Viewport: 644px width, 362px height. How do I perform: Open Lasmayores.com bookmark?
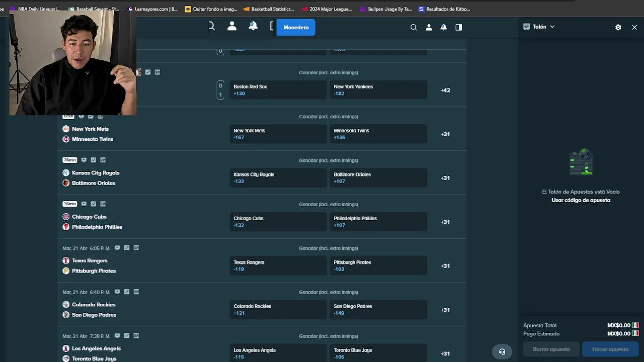pyautogui.click(x=152, y=9)
